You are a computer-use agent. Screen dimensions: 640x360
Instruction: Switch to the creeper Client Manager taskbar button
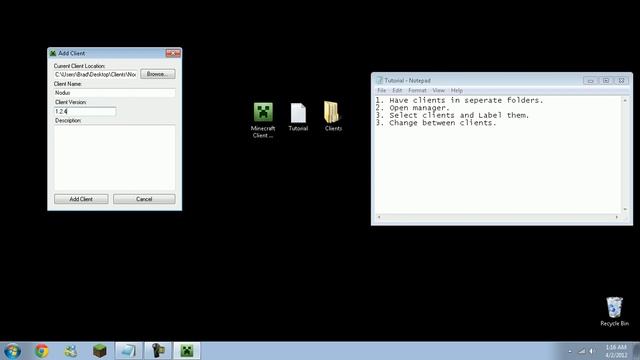coord(187,351)
